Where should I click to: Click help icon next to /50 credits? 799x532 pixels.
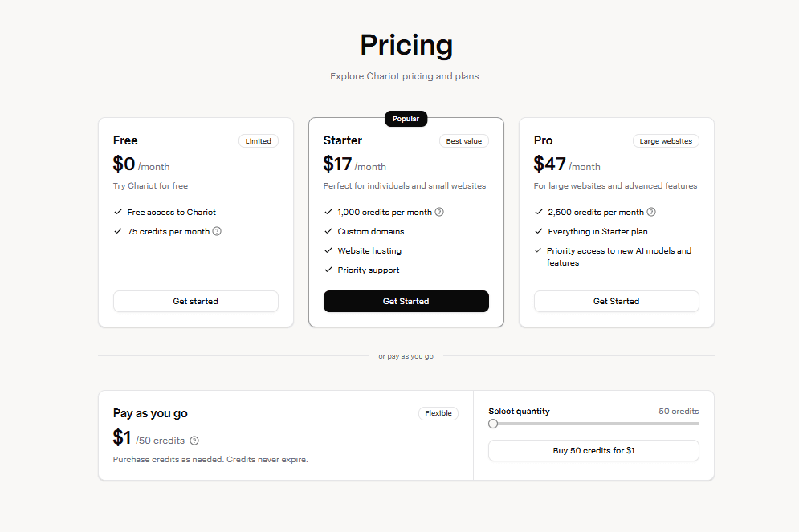pyautogui.click(x=194, y=441)
